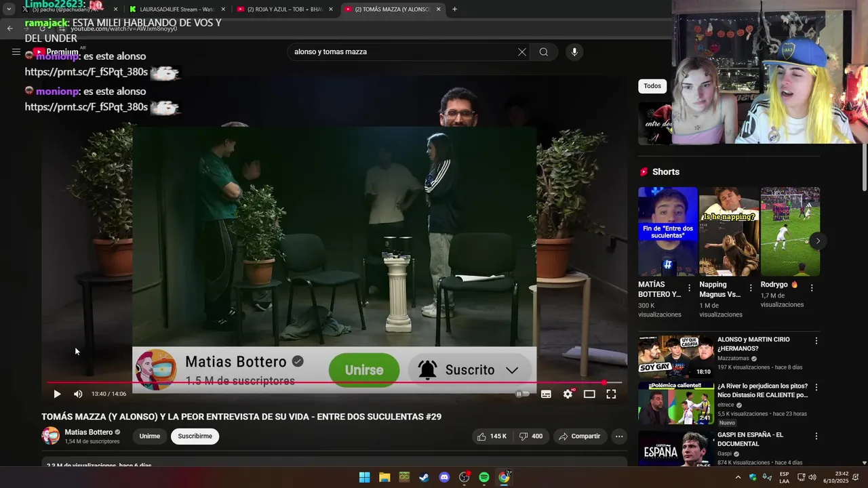Open options for MATÍAS BOTTERO short
Viewport: 868px width, 488px height.
click(690, 288)
